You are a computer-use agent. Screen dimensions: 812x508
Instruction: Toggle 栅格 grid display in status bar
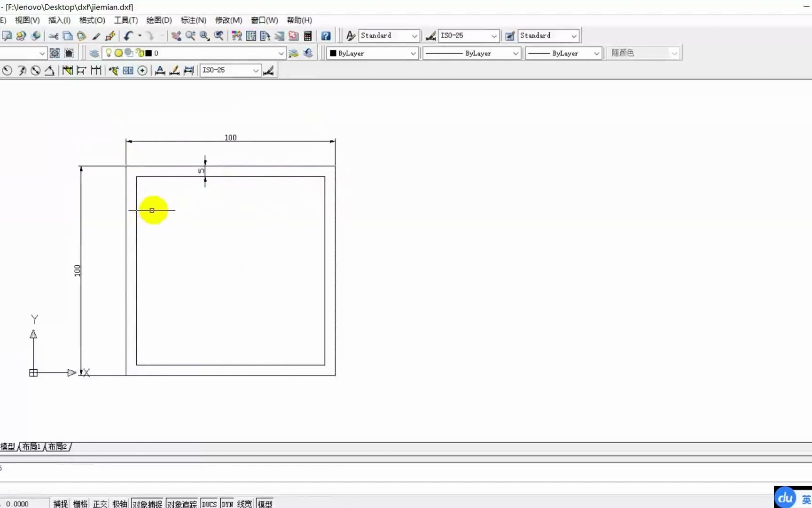coord(80,504)
